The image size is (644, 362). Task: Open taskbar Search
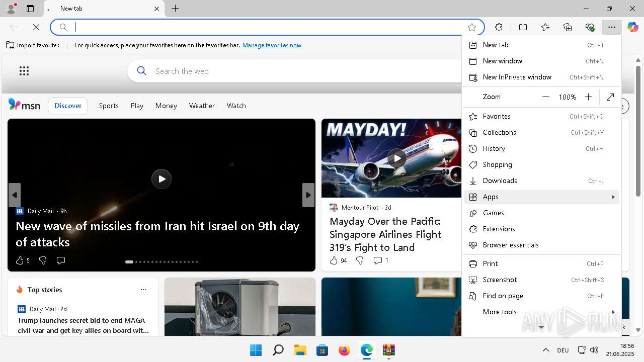[278, 350]
